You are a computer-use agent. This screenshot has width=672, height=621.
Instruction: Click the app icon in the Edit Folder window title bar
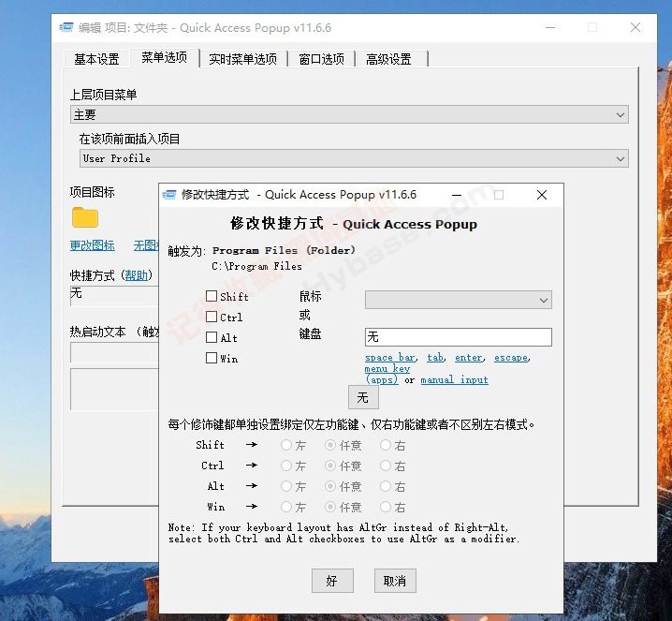pyautogui.click(x=66, y=27)
